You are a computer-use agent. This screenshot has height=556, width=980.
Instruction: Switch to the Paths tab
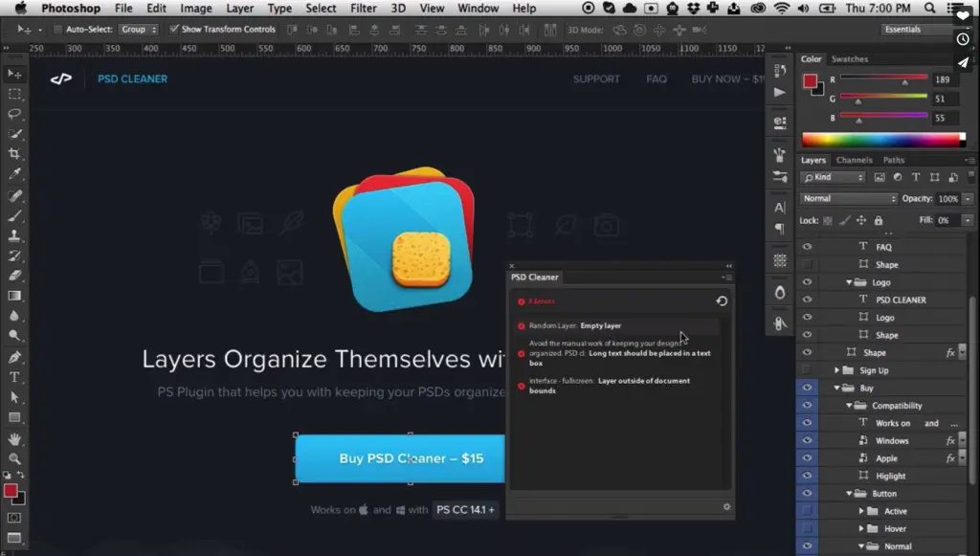pos(893,160)
